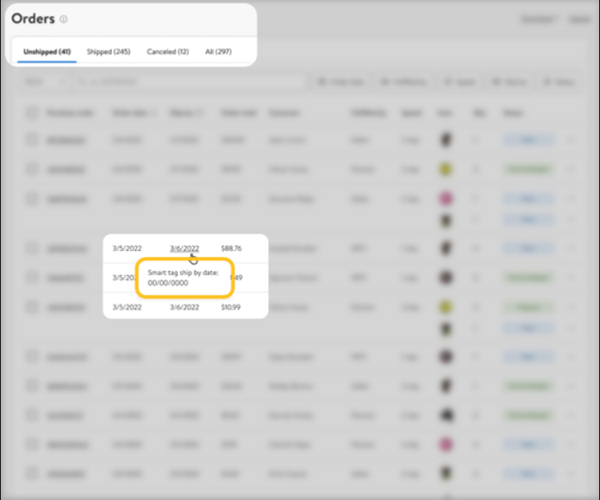The image size is (600, 500).
Task: Check the first order row checkbox
Action: pyautogui.click(x=33, y=141)
